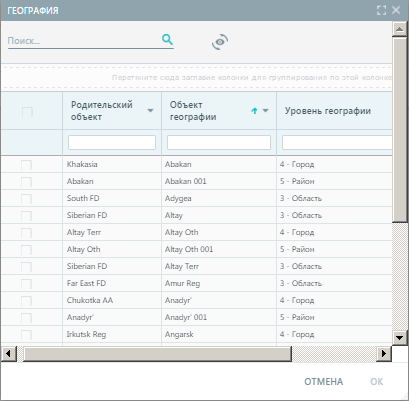
Task: Open Родительский объект column dropdown
Action: tap(150, 111)
